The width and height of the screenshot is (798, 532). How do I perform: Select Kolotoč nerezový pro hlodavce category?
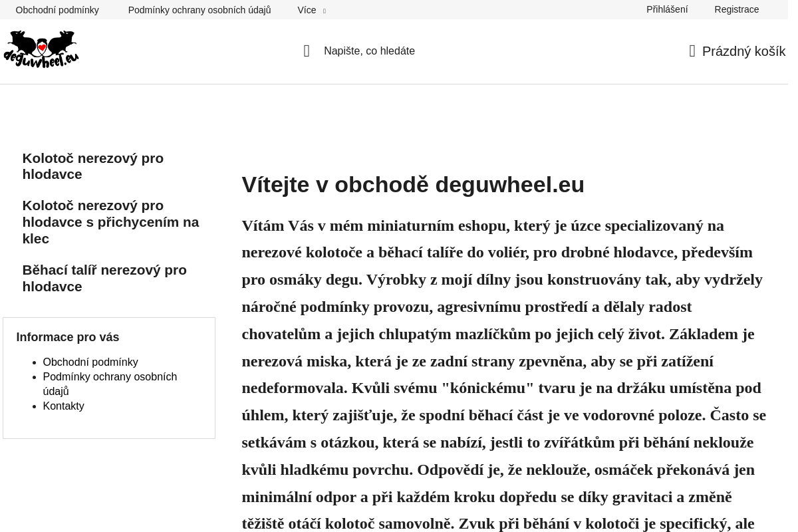tap(92, 166)
